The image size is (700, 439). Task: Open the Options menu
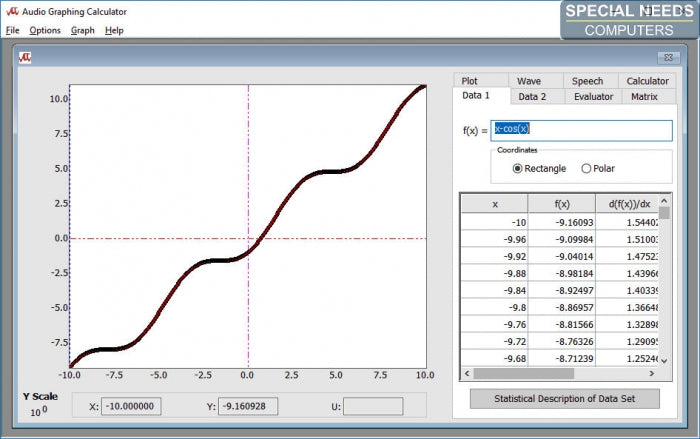tap(45, 30)
